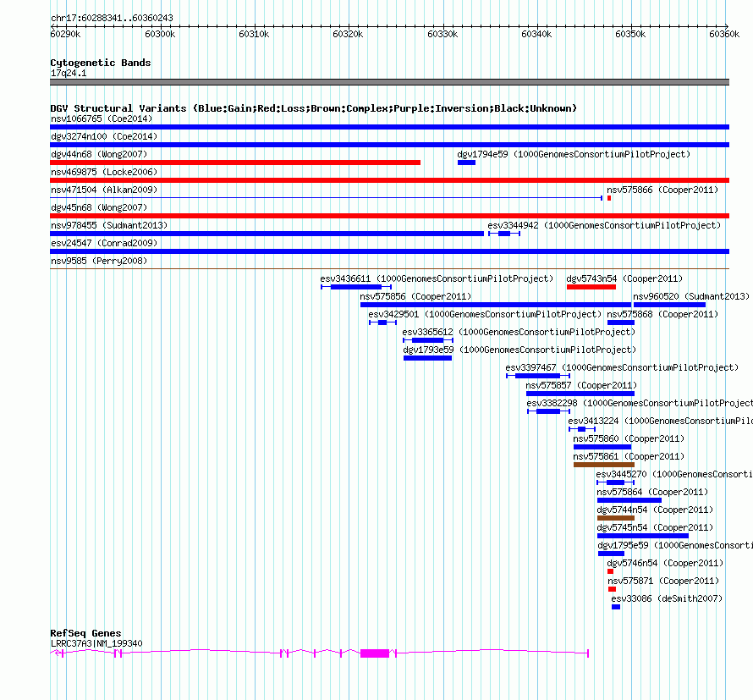Image resolution: width=753 pixels, height=700 pixels.
Task: Select the nsv9585 (Perry2008) label
Action: pos(99,261)
